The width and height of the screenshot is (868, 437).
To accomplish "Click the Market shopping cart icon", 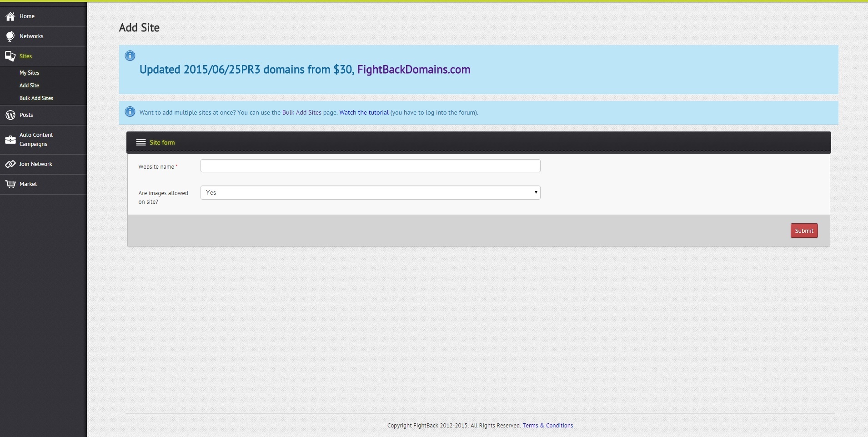I will click(10, 184).
